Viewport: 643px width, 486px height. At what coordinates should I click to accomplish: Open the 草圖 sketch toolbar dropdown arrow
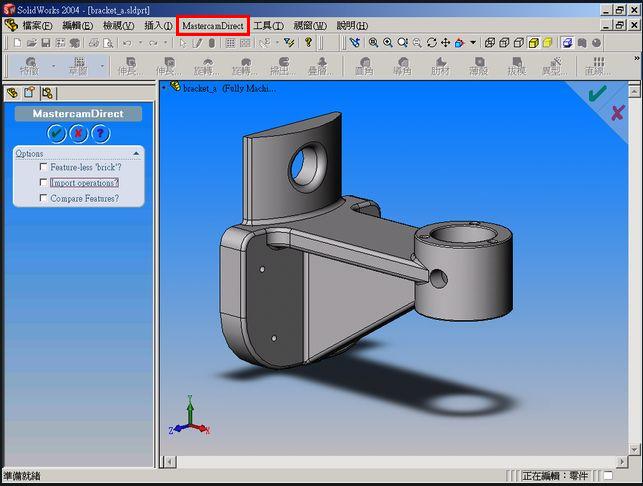pyautogui.click(x=102, y=66)
